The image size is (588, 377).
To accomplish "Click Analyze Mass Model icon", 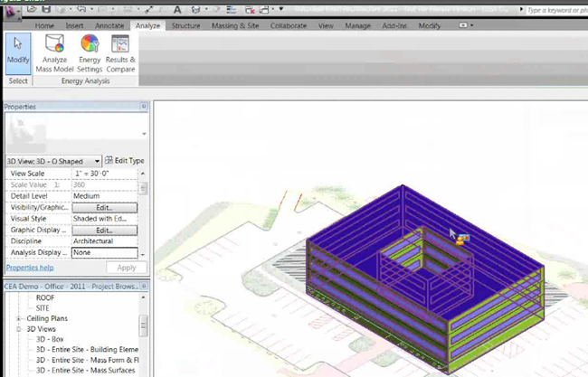I will coord(55,52).
